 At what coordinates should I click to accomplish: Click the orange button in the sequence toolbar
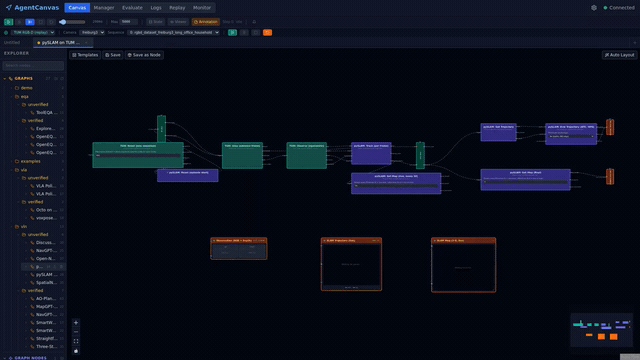point(267,32)
